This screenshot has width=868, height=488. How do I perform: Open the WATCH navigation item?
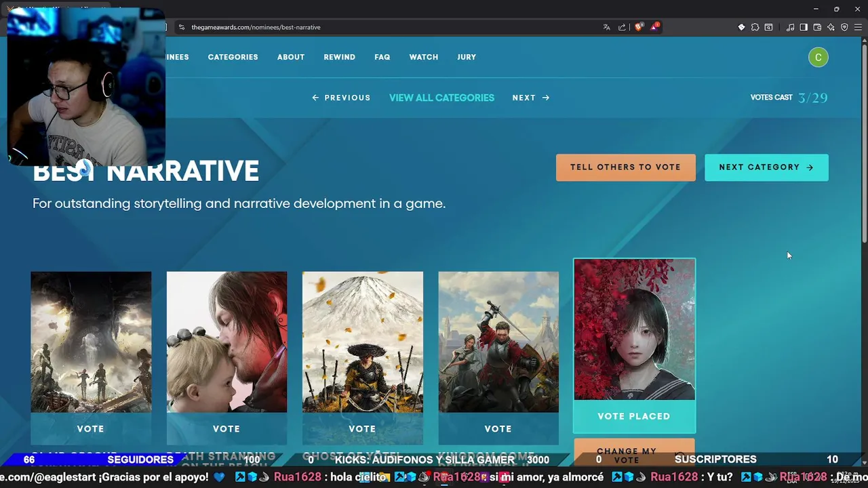(x=424, y=57)
